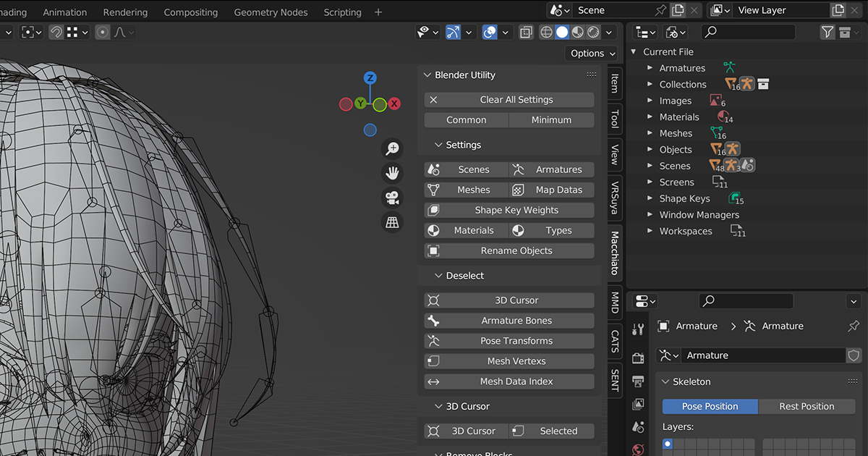Collapse the Settings subpanel
The image size is (868, 456).
pyautogui.click(x=438, y=145)
